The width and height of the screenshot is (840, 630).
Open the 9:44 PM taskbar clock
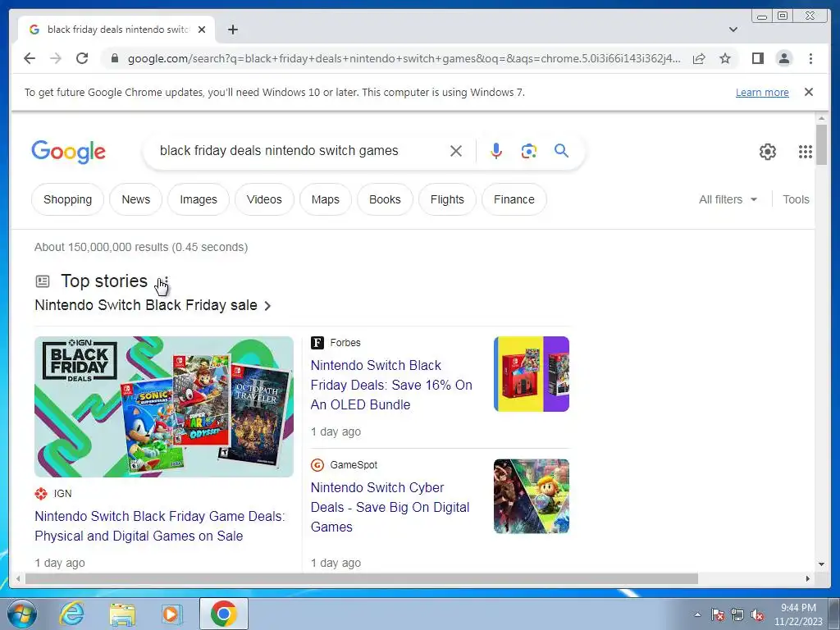click(x=798, y=614)
